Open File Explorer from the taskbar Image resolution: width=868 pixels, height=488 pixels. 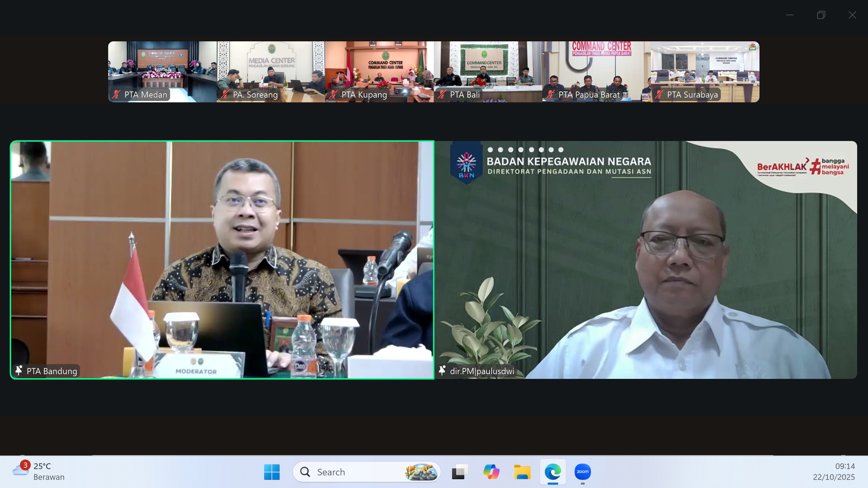[522, 472]
